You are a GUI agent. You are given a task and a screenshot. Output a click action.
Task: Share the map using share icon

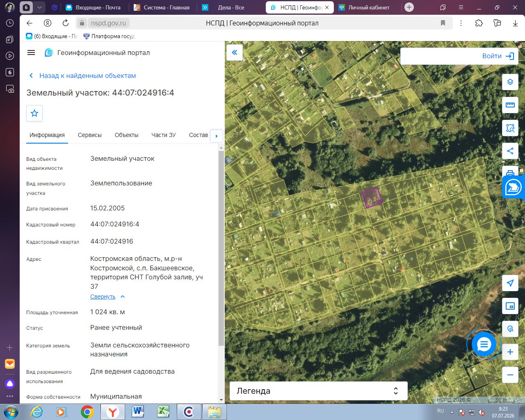coord(510,151)
